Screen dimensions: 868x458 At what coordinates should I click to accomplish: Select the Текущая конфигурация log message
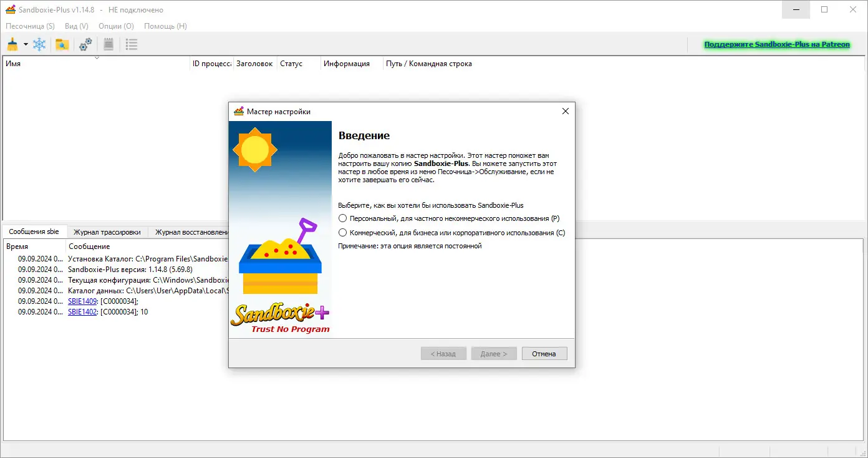click(x=148, y=280)
